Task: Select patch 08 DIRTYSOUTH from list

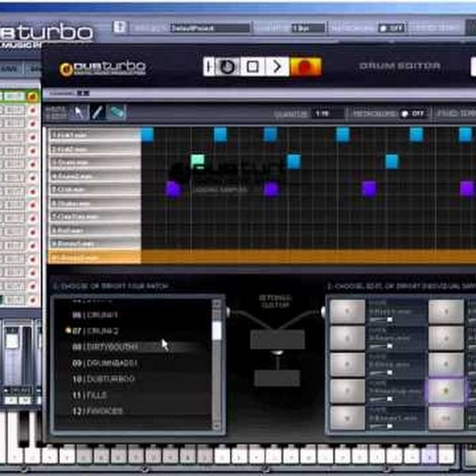Action: [105, 347]
